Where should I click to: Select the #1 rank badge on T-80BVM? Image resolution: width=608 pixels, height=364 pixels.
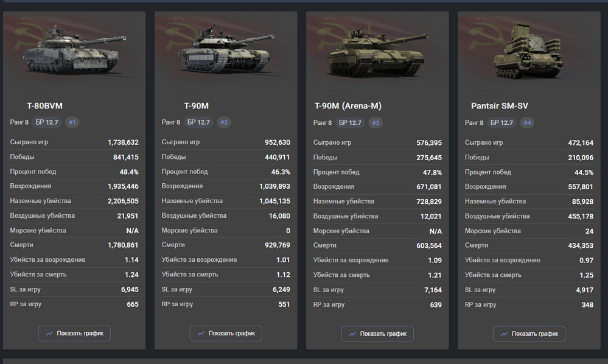[72, 122]
